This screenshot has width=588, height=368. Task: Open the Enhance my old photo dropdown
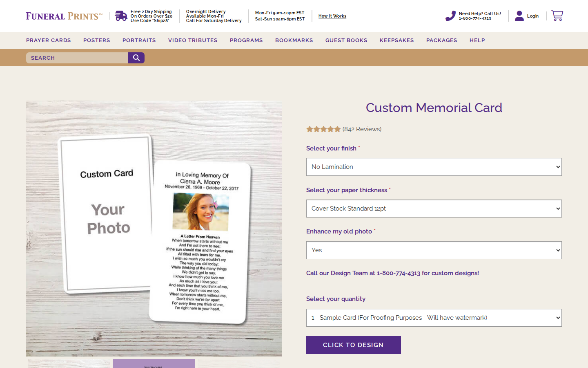coord(434,250)
